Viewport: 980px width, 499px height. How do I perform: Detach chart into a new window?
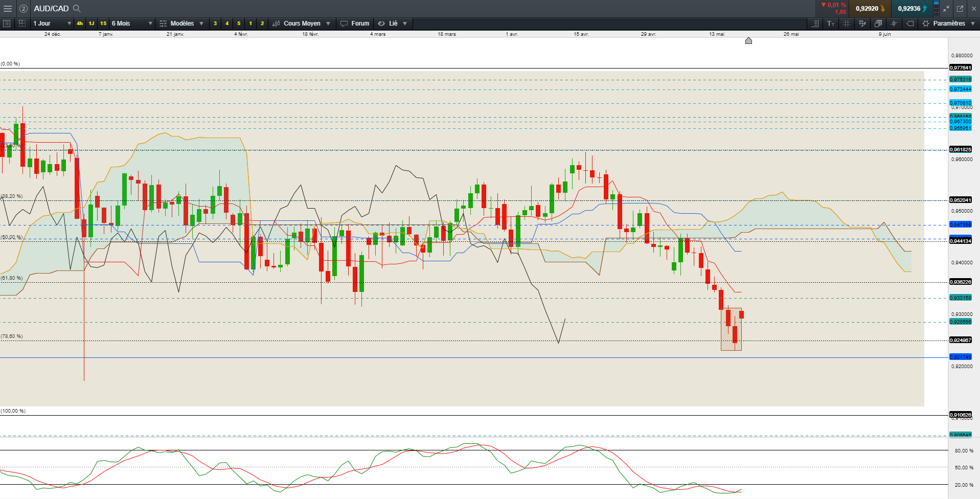click(x=960, y=9)
